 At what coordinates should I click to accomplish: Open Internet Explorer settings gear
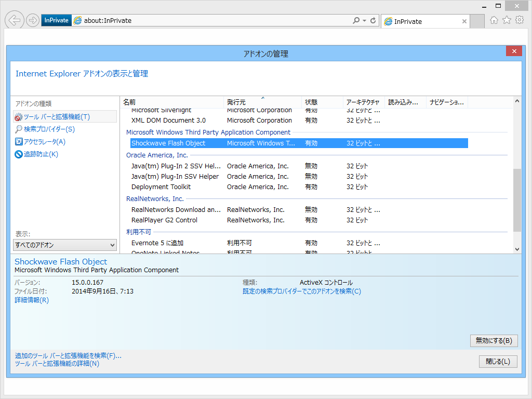(x=520, y=20)
